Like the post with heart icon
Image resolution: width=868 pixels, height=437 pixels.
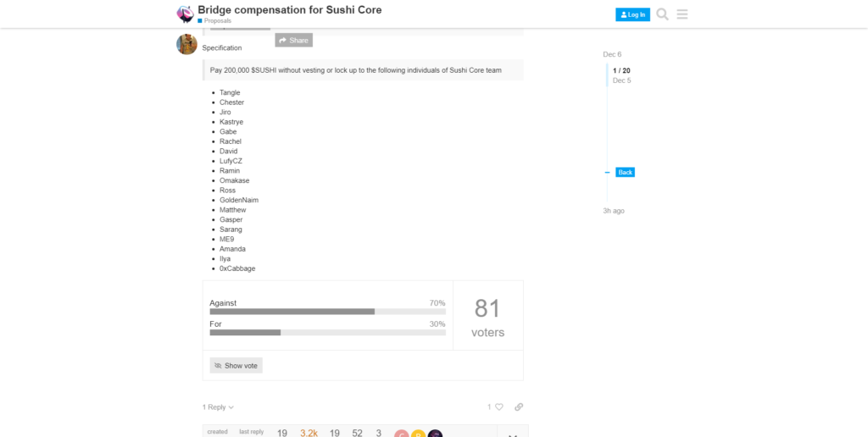pos(498,407)
